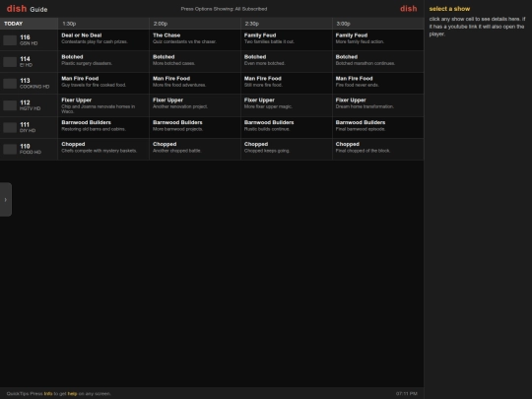Image resolution: width=532 pixels, height=399 pixels.
Task: Click channel number 111 DIY HD label
Action: click(28, 127)
